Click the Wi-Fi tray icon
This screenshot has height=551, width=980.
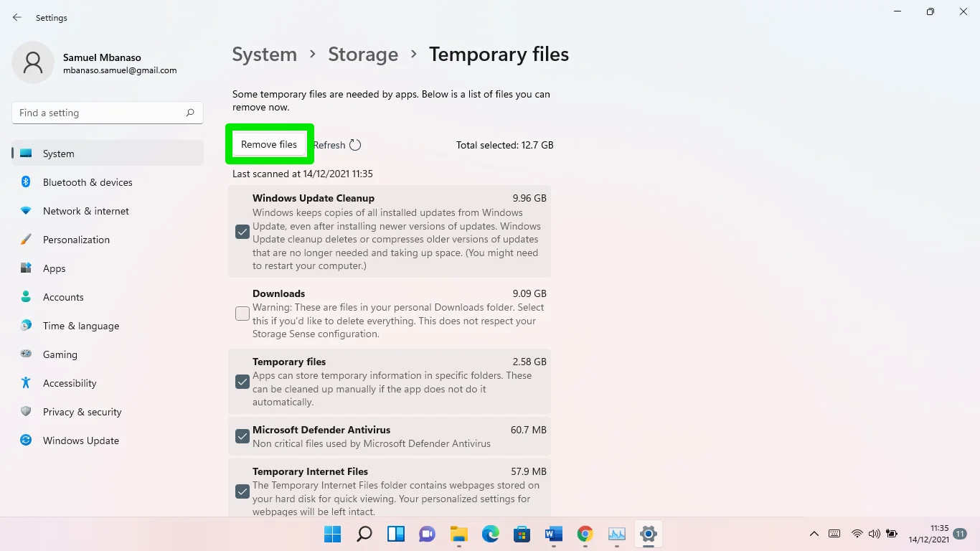click(857, 534)
